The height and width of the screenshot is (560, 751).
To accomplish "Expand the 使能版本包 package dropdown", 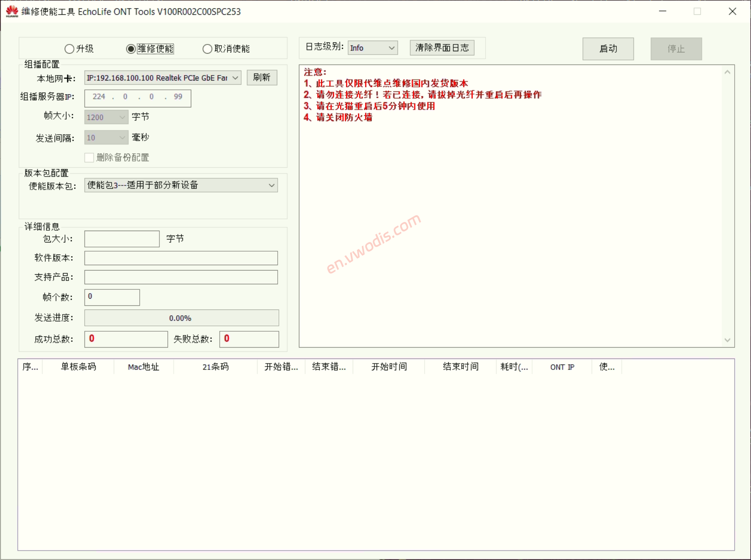I will [x=181, y=185].
